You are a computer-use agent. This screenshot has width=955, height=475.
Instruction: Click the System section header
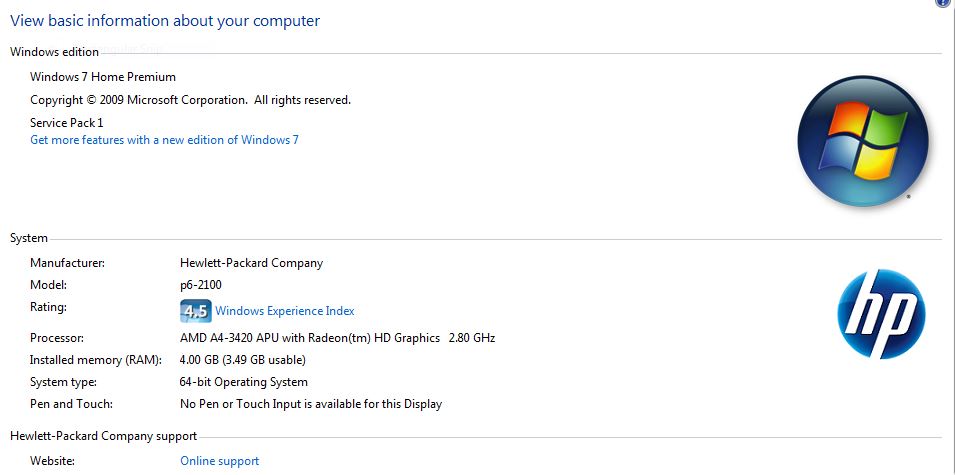29,238
